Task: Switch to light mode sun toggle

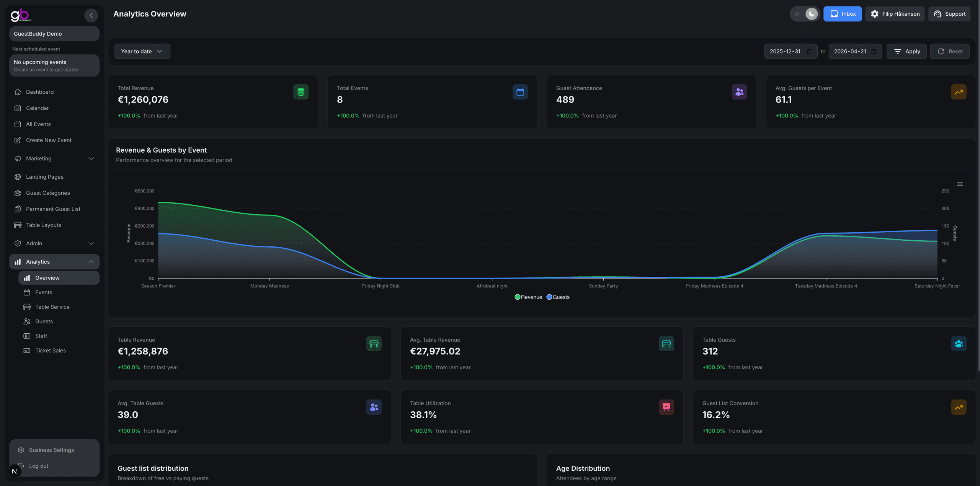Action: [797, 14]
